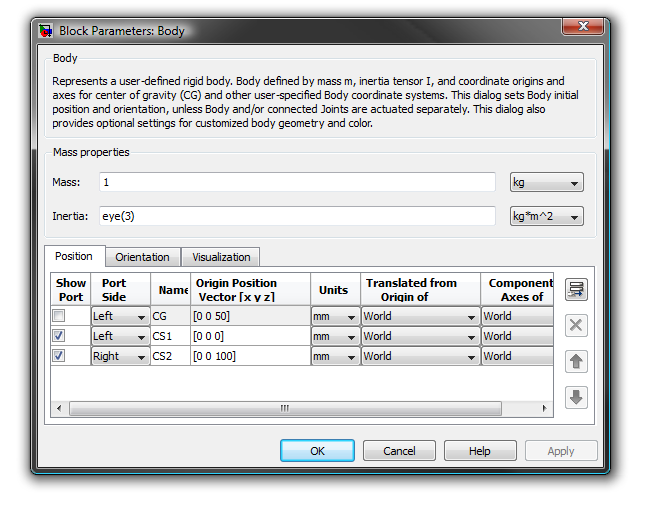Open the inertia unit kg*m^2 dropdown
This screenshot has height=511, width=663.
(546, 216)
